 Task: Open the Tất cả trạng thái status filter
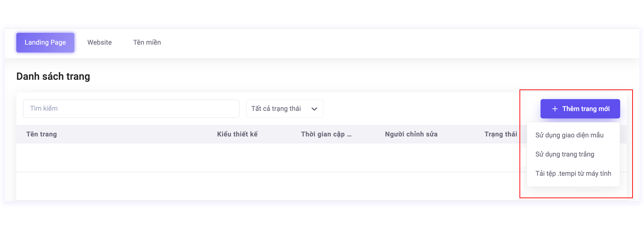pyautogui.click(x=284, y=109)
